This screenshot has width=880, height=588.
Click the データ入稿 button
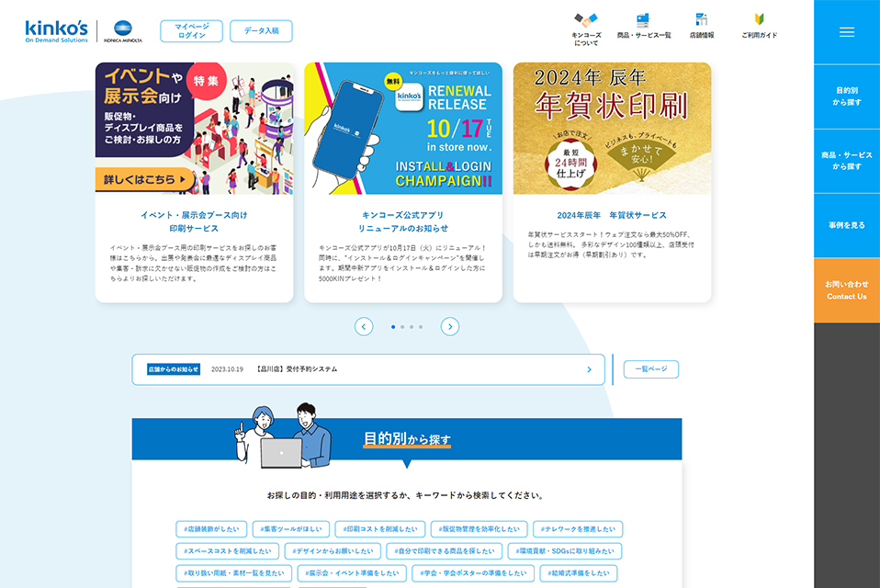tap(261, 31)
